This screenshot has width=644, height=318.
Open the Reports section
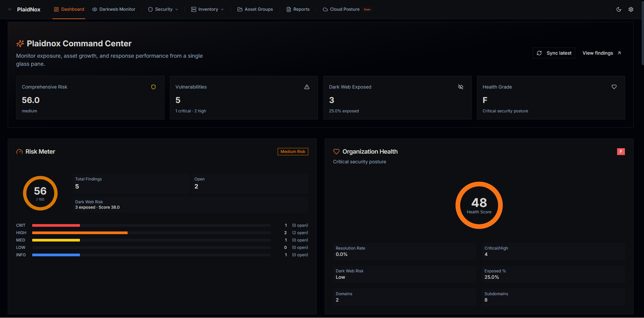[x=298, y=9]
